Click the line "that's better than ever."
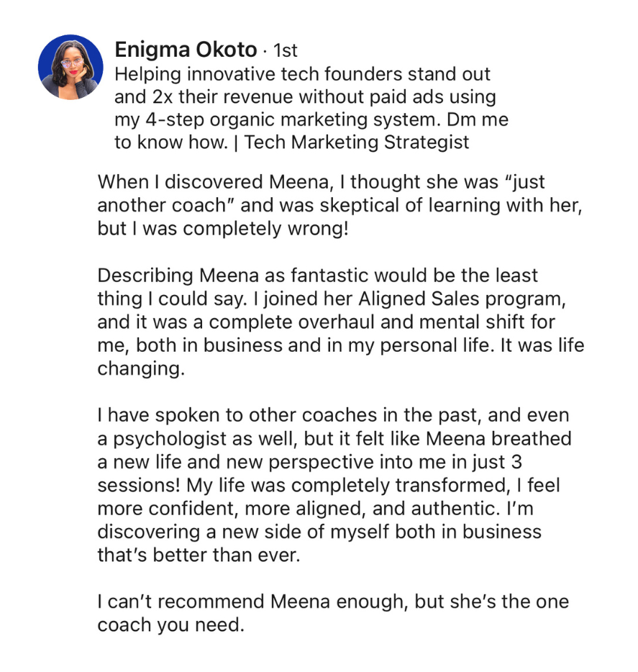The image size is (638, 672). 197,555
